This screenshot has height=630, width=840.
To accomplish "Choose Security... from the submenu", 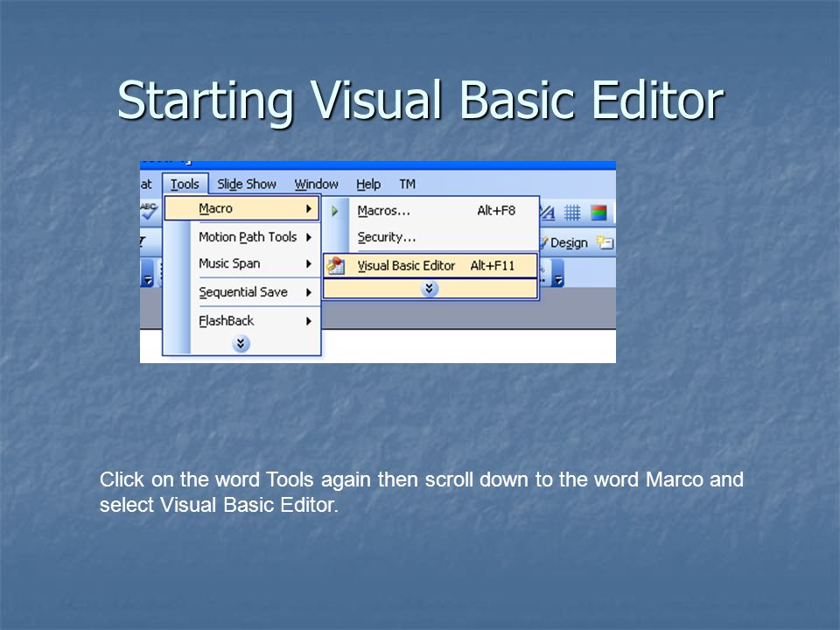I will click(x=430, y=237).
